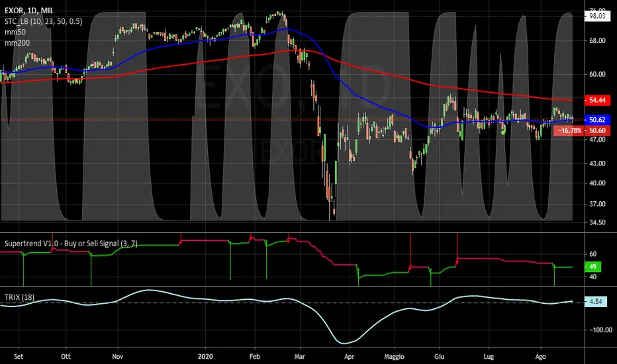Click the 47.00 price axis label
Image resolution: width=617 pixels, height=364 pixels.
597,139
